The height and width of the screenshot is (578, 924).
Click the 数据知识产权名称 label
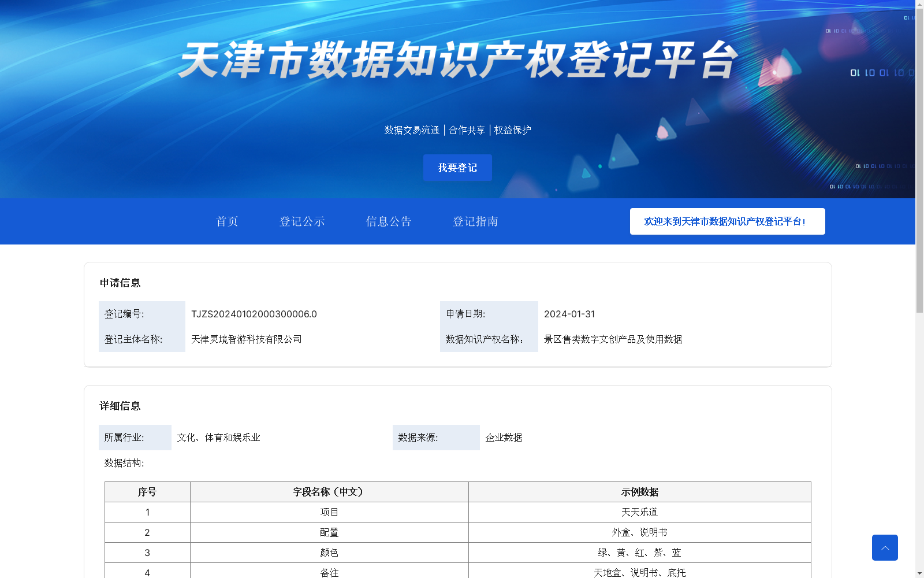click(x=485, y=339)
